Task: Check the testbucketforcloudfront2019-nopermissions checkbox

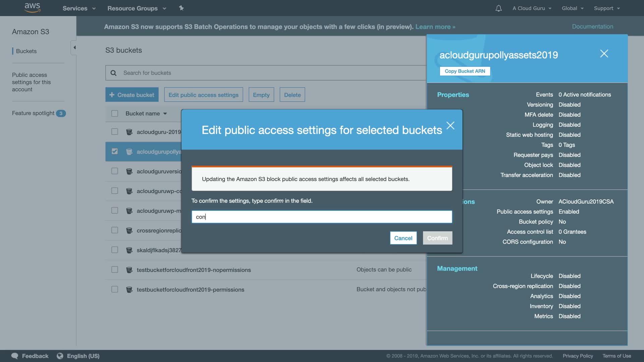Action: [115, 270]
